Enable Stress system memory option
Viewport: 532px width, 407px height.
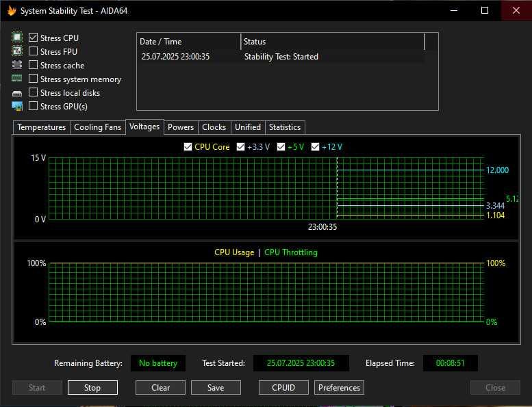(34, 79)
